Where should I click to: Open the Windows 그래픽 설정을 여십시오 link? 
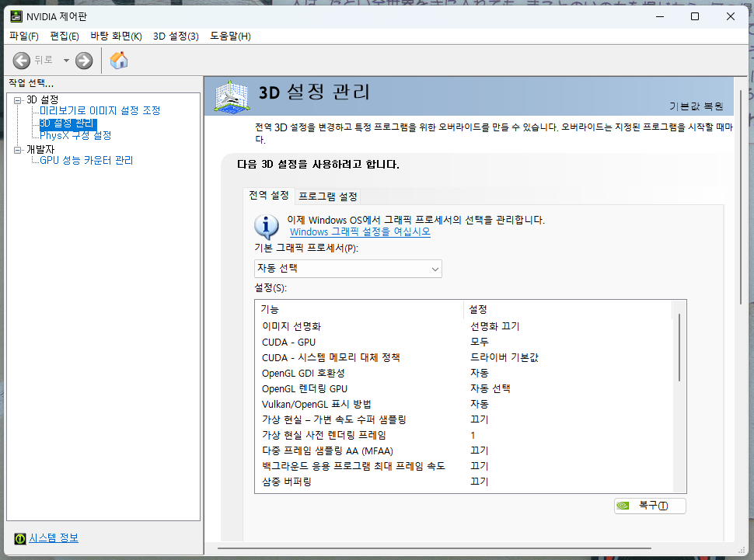coord(360,231)
